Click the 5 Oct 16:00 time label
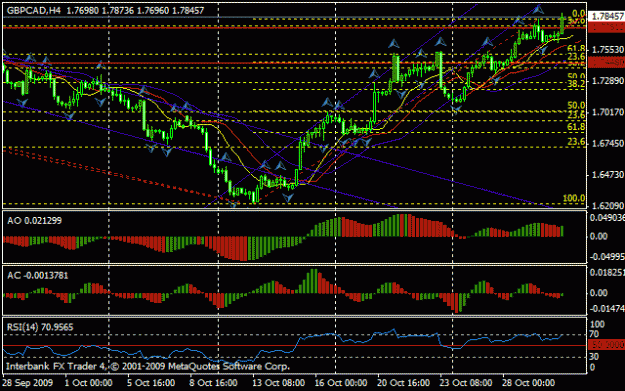This screenshot has width=625, height=391. coord(151,383)
